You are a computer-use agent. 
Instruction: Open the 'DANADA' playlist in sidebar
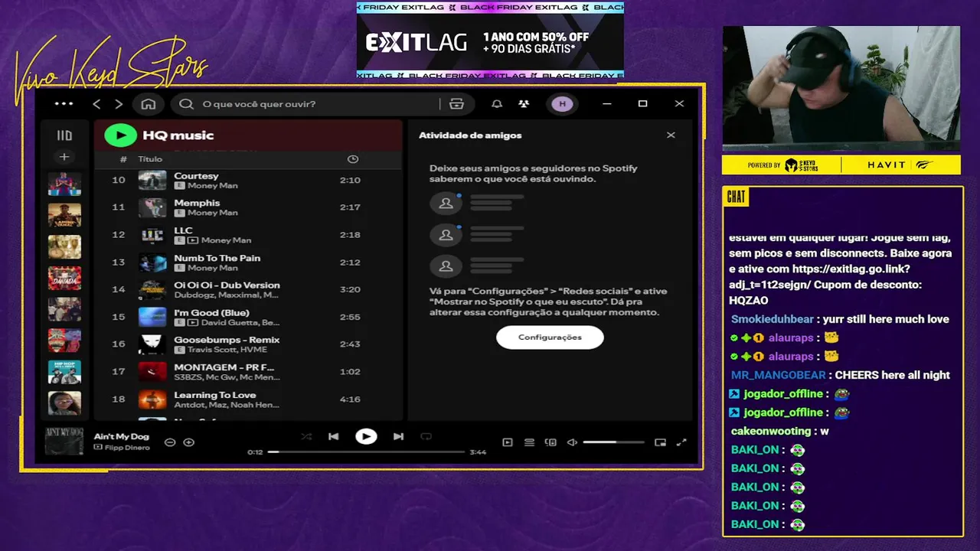[64, 278]
